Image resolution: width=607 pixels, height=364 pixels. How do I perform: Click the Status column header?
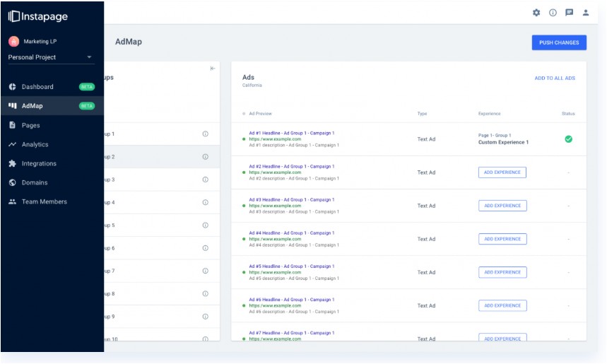pyautogui.click(x=568, y=114)
